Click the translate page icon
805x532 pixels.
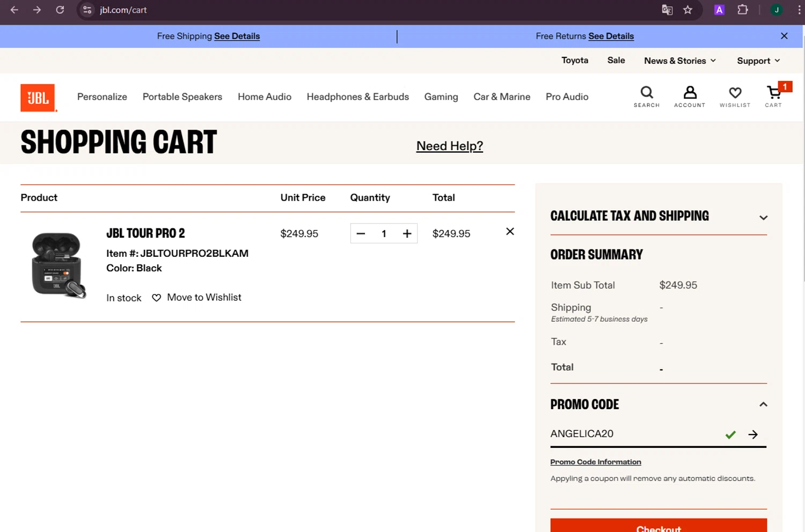point(667,10)
